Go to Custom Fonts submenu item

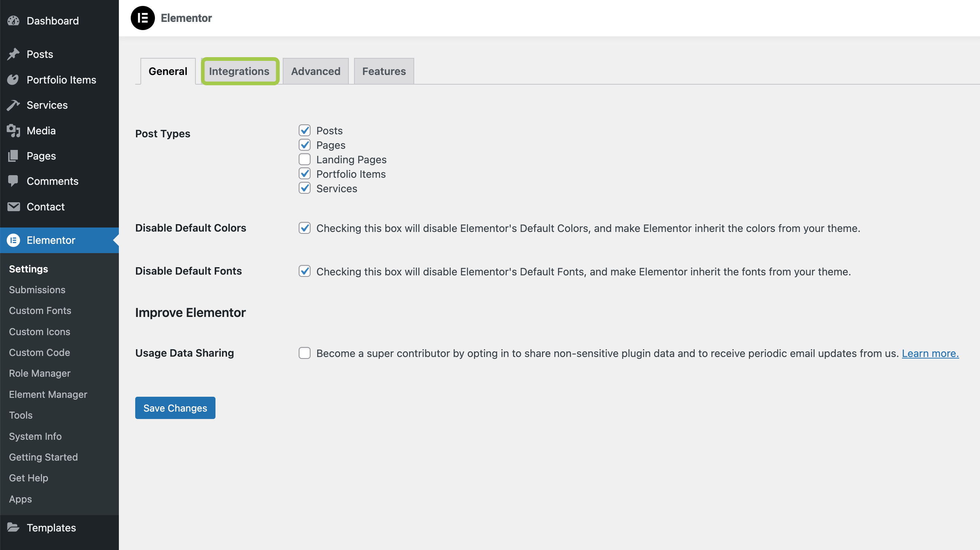[x=40, y=310]
